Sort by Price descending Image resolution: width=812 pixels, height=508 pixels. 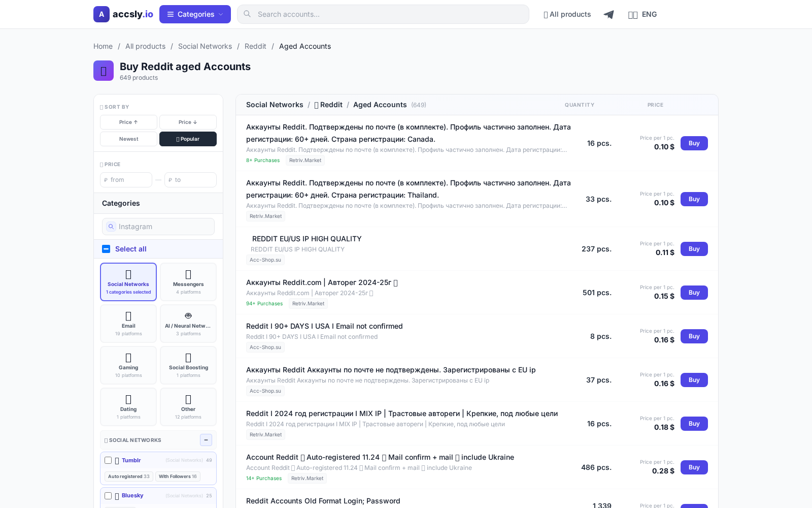pos(188,122)
